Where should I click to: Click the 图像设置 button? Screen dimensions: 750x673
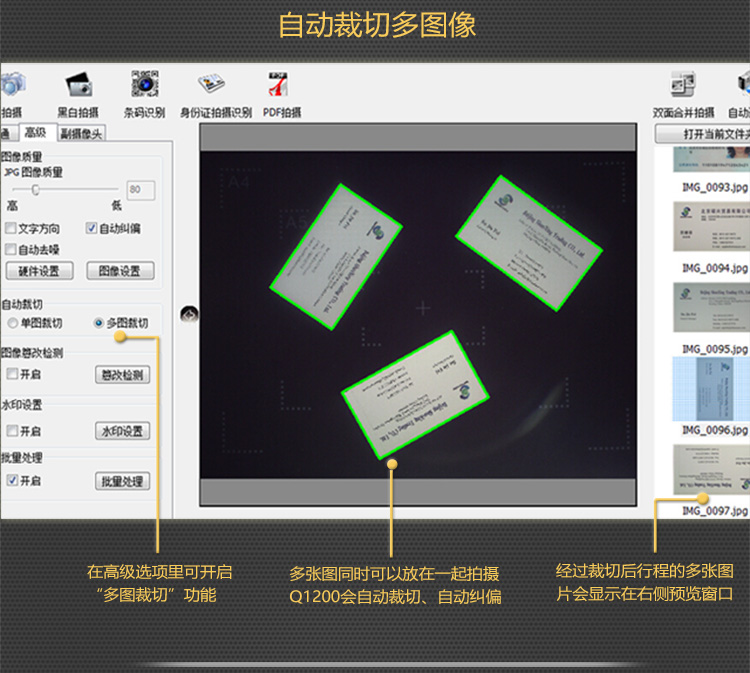(x=120, y=271)
